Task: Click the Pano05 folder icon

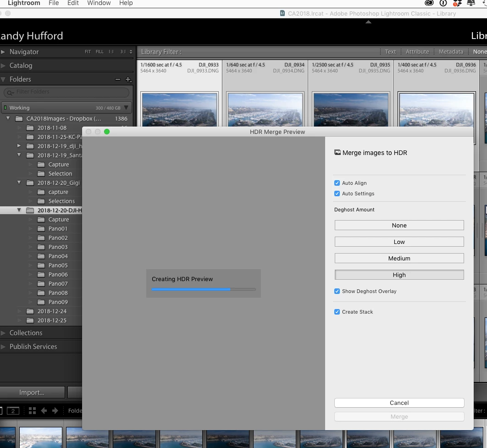Action: (41, 265)
